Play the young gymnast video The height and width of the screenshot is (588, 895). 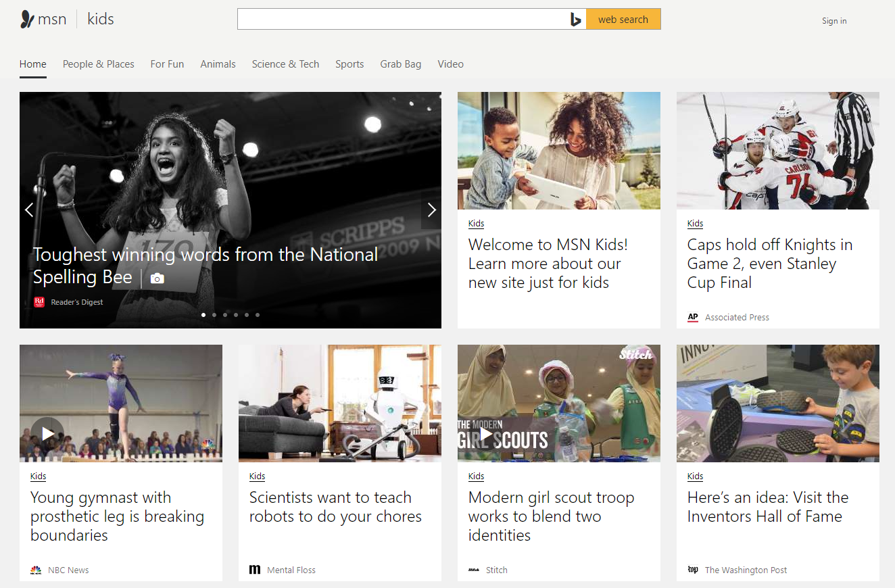click(47, 433)
